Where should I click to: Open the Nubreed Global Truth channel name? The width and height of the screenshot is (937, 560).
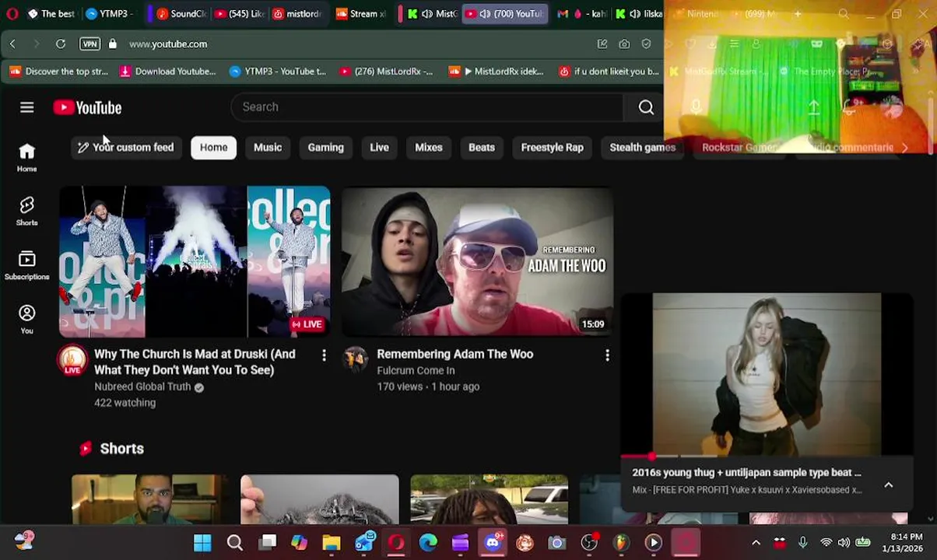(142, 387)
